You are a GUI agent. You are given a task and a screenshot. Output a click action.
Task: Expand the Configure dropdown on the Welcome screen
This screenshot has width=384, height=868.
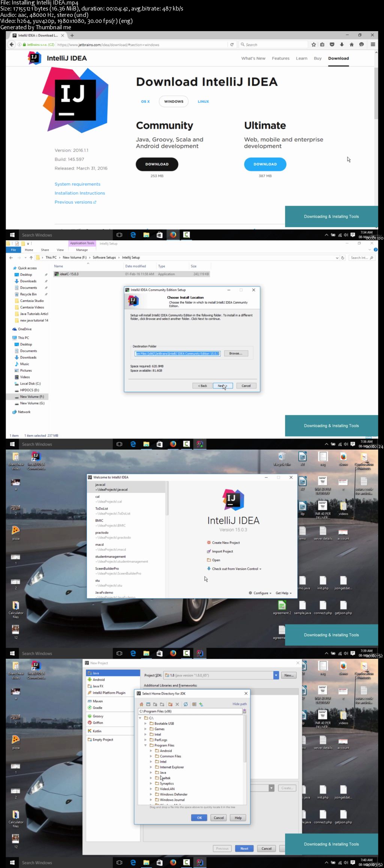[x=260, y=593]
